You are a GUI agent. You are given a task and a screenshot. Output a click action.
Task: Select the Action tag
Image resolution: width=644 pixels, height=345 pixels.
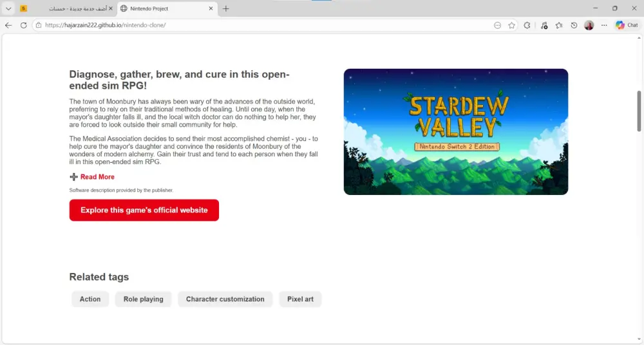tap(90, 299)
